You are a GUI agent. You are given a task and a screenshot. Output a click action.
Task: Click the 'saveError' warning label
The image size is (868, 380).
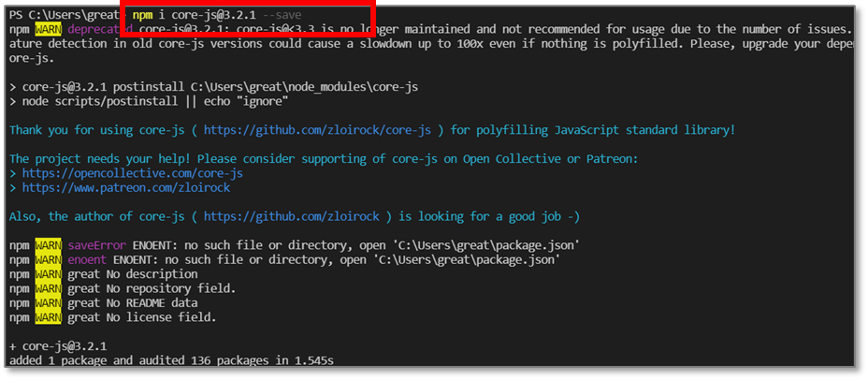tap(97, 245)
